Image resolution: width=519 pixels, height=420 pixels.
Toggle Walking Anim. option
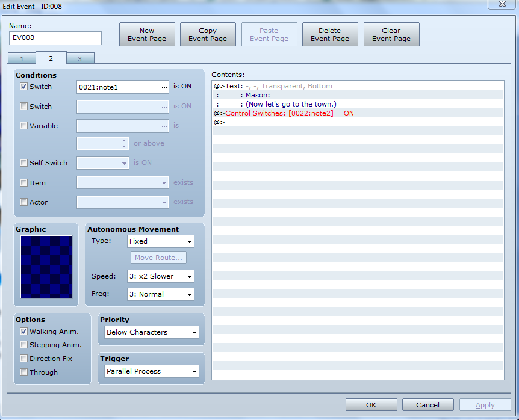pos(23,332)
